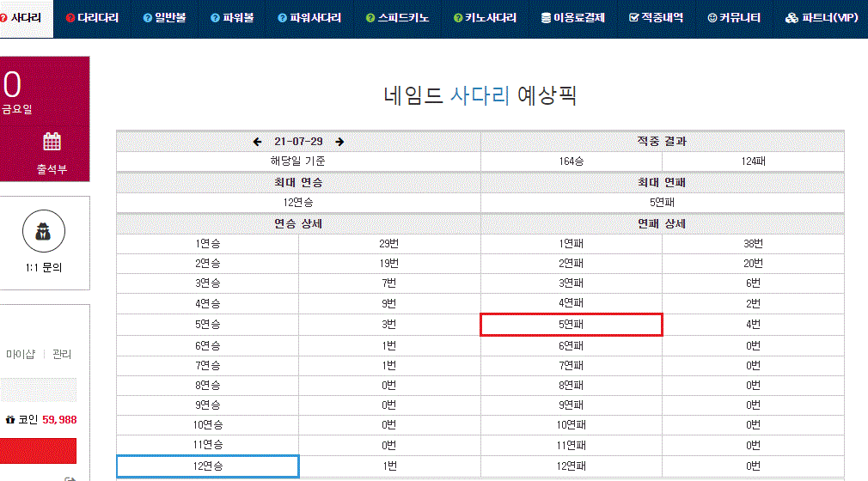Click the 12연승 row label
The height and width of the screenshot is (481, 868).
coord(208,466)
